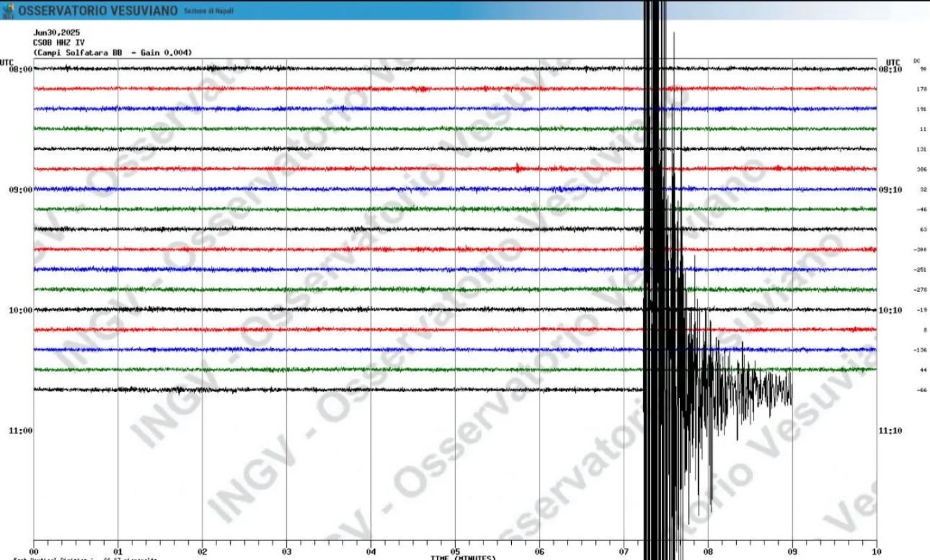Viewport: 930px width, 560px height.
Task: Click minute 05 on the bottom time axis
Action: click(455, 552)
